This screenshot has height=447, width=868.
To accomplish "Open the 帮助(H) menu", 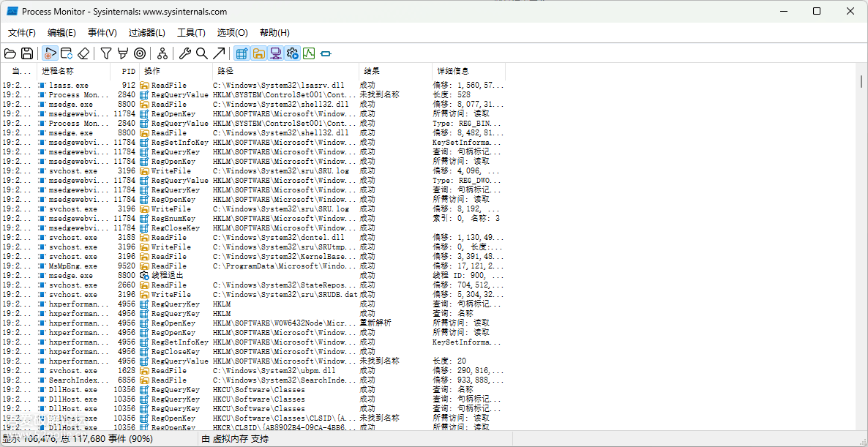I will click(274, 33).
